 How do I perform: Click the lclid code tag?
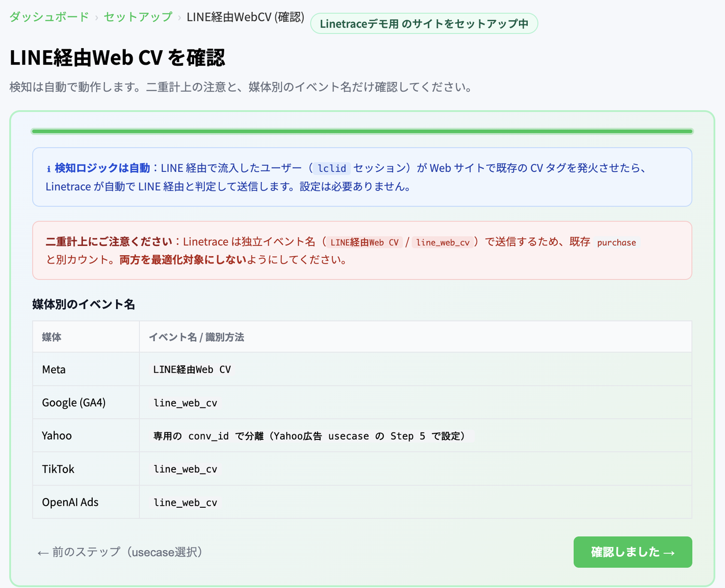[332, 168]
